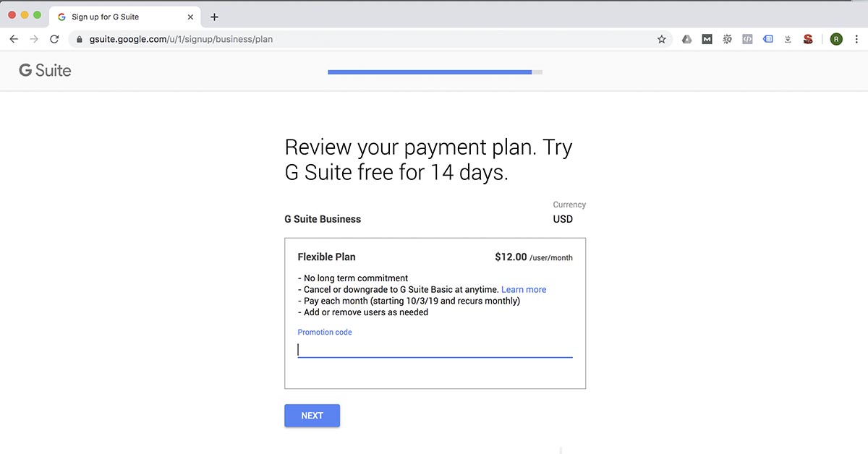Viewport: 868px width, 454px height.
Task: Reload the current page
Action: tap(54, 39)
